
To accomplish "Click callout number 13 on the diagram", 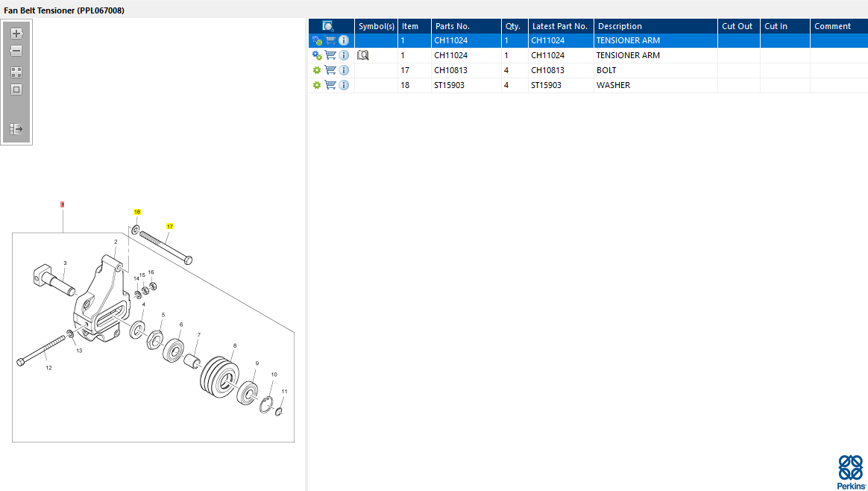I will click(x=79, y=350).
